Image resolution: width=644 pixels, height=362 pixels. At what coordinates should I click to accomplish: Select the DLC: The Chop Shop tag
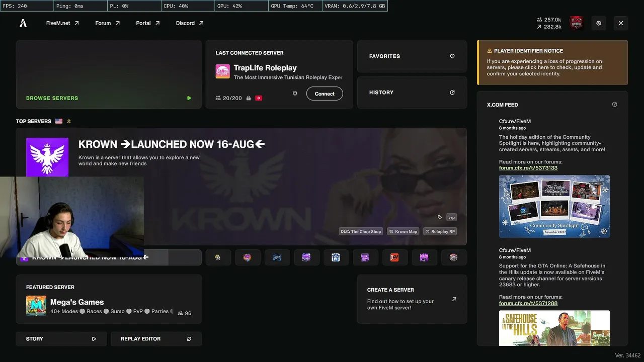(x=361, y=231)
